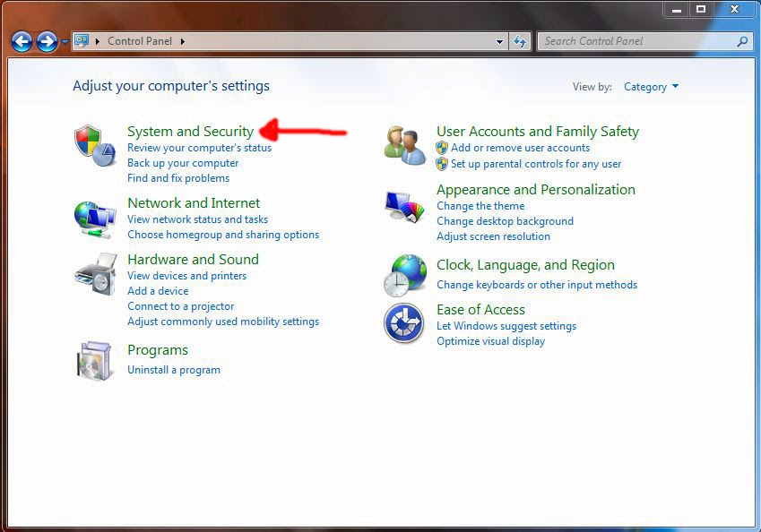Open Ease of Access category

point(480,310)
